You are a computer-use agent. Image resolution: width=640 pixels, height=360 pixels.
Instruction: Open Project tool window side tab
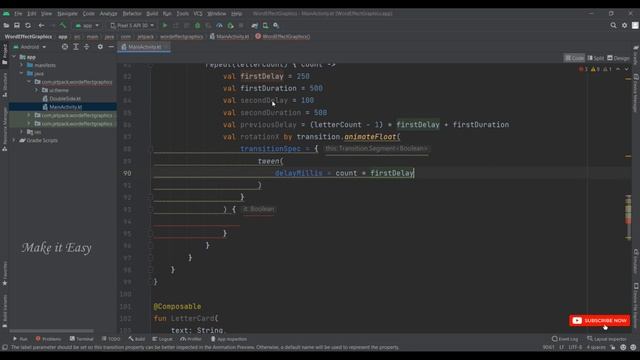(x=4, y=54)
